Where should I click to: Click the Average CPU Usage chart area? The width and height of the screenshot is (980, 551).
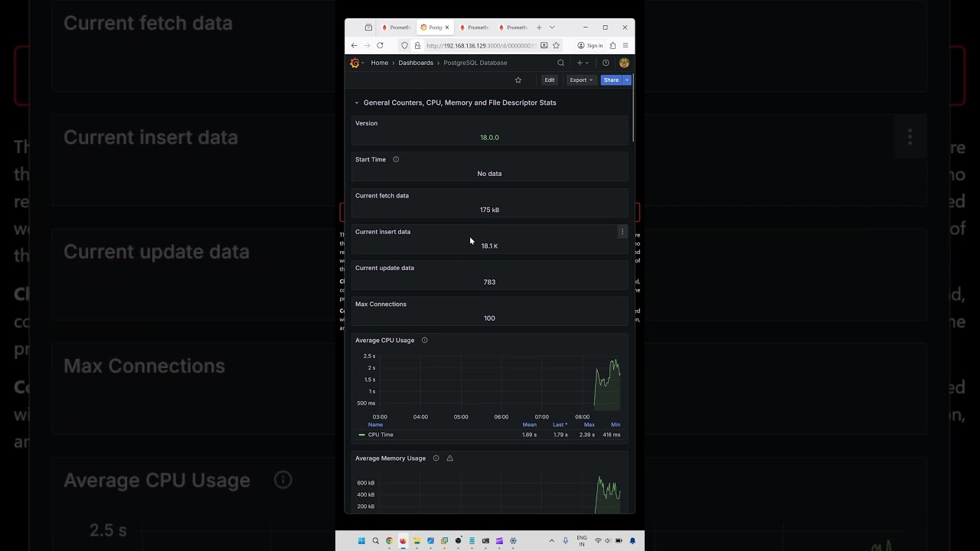pos(499,383)
